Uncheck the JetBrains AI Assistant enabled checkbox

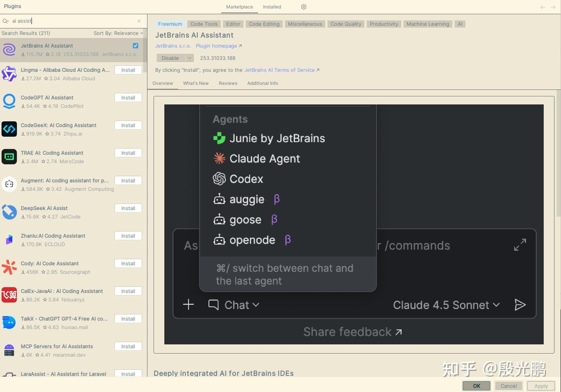tap(136, 46)
